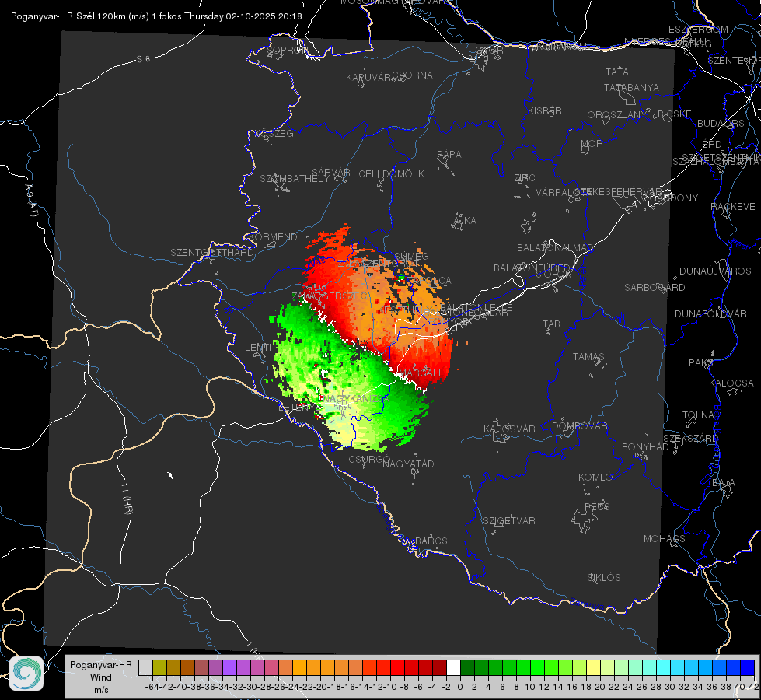The width and height of the screenshot is (761, 700).
Task: Click the PÁPA city label
Action: [x=449, y=155]
